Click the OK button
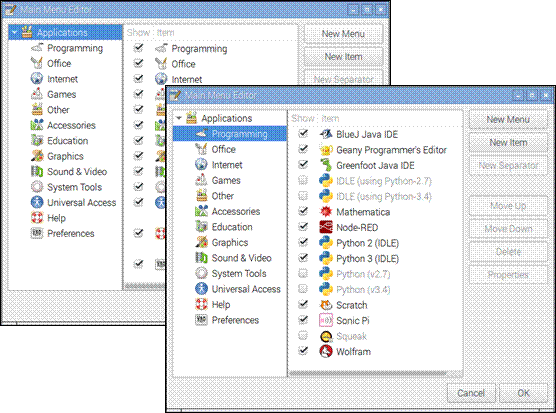 [x=523, y=393]
